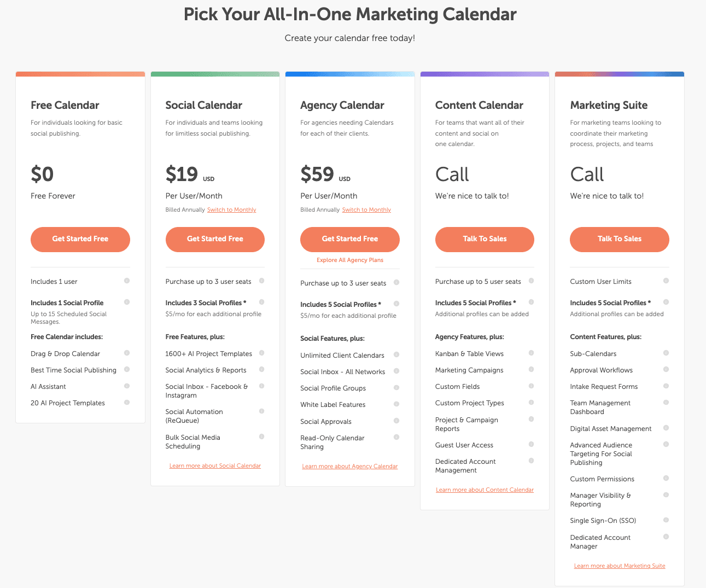Image resolution: width=706 pixels, height=588 pixels.
Task: Open info for Dedicated Account Manager
Action: click(x=666, y=537)
